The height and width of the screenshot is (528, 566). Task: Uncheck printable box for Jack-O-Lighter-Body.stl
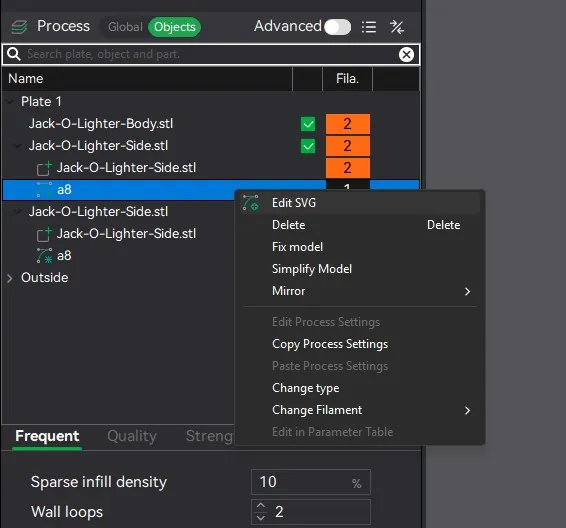click(x=308, y=124)
